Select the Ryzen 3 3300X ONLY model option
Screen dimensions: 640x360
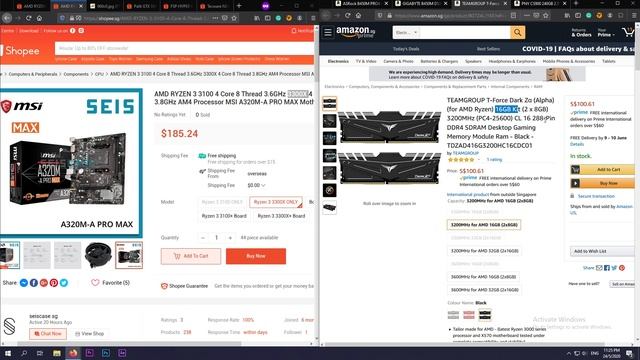tap(276, 202)
